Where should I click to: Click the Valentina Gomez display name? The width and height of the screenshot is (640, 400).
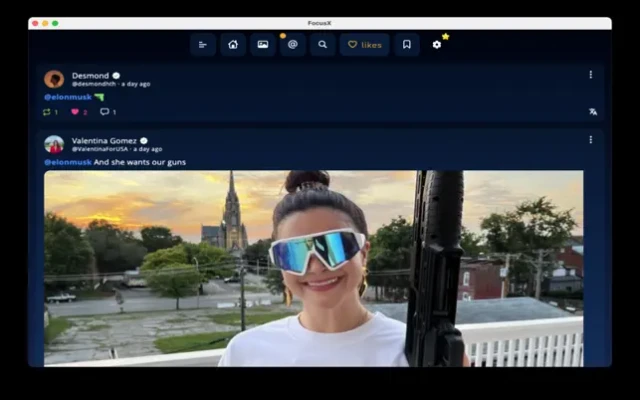tap(104, 141)
